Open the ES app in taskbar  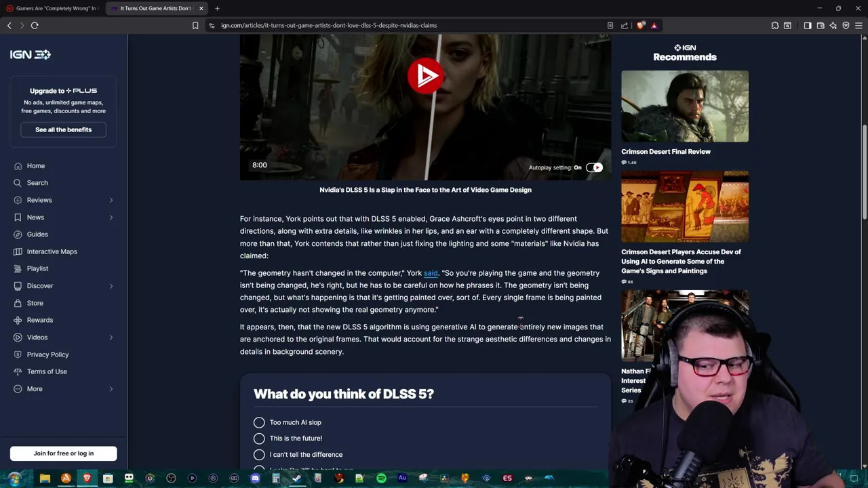(507, 479)
